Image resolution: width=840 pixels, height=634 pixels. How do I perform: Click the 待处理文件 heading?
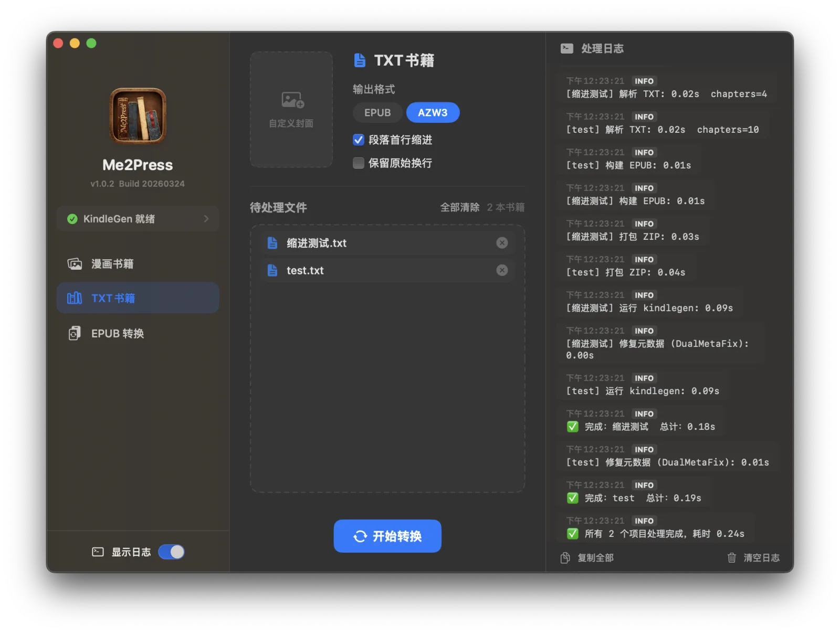click(278, 207)
